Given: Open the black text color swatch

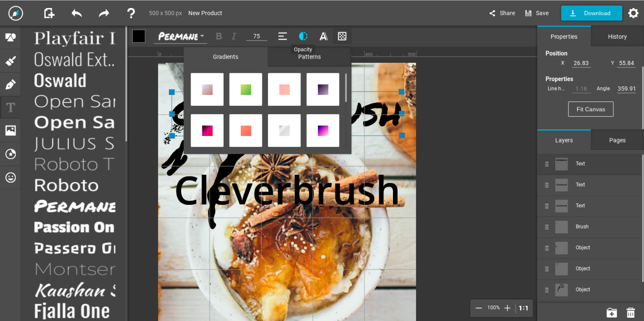Looking at the screenshot, I should pyautogui.click(x=139, y=36).
